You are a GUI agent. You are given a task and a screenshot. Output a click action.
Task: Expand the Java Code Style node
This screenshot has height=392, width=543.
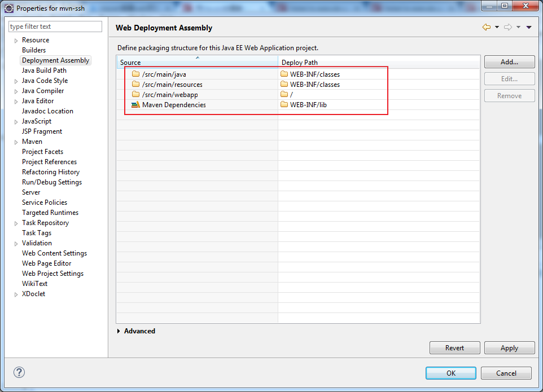click(x=16, y=81)
